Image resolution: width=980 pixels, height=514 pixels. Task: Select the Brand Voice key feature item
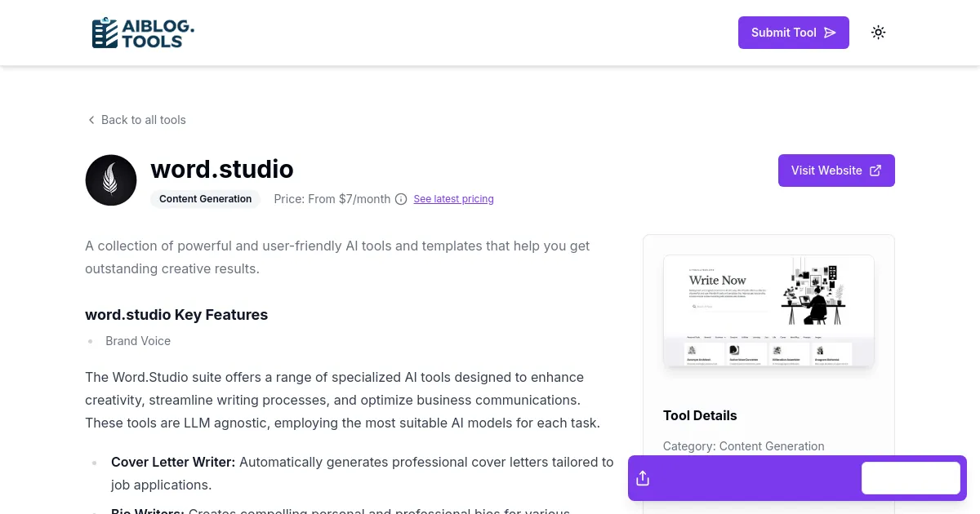pos(138,341)
